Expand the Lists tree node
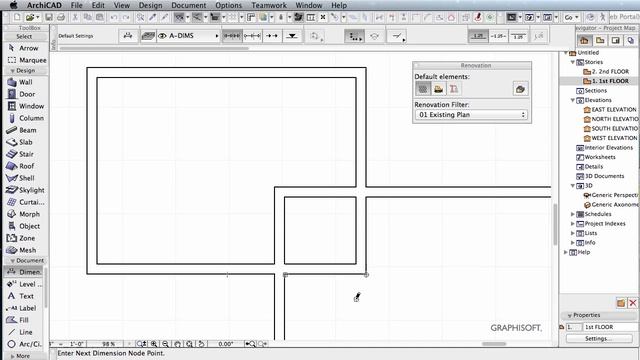Image resolution: width=640 pixels, height=360 pixels. tap(572, 233)
